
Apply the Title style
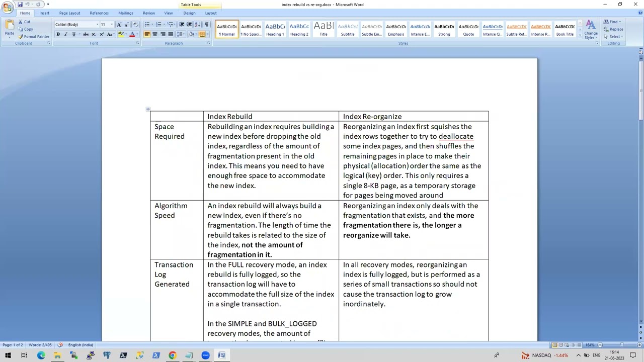[x=324, y=30]
